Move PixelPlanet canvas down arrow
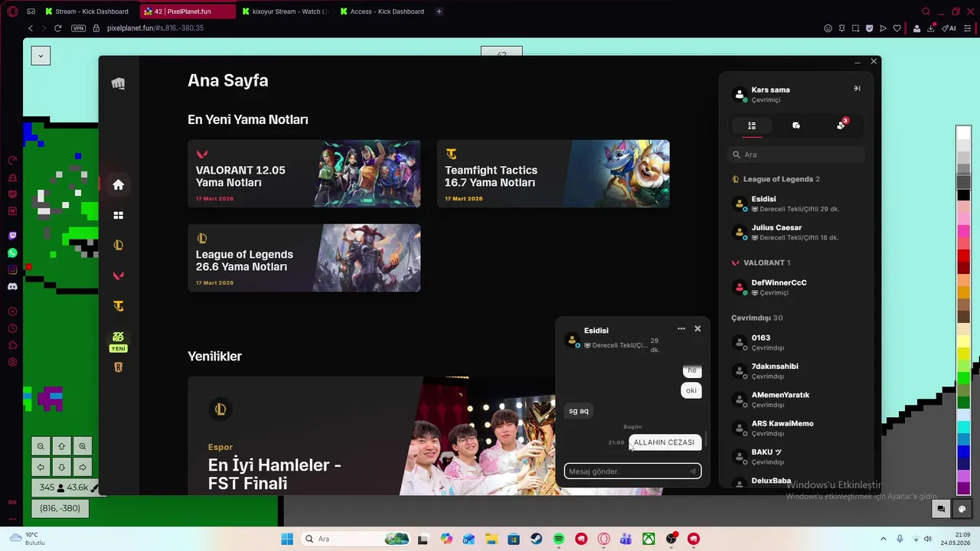The image size is (980, 551). 61,467
